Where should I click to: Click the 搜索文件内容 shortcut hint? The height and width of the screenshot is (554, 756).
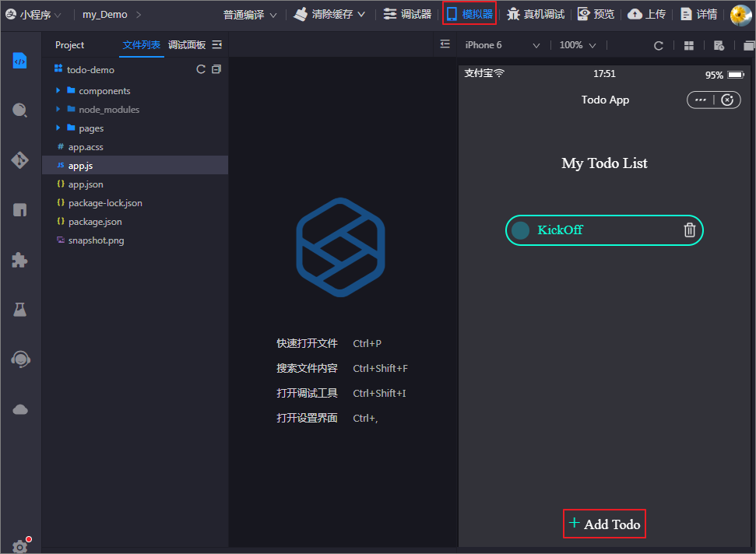[x=307, y=369]
